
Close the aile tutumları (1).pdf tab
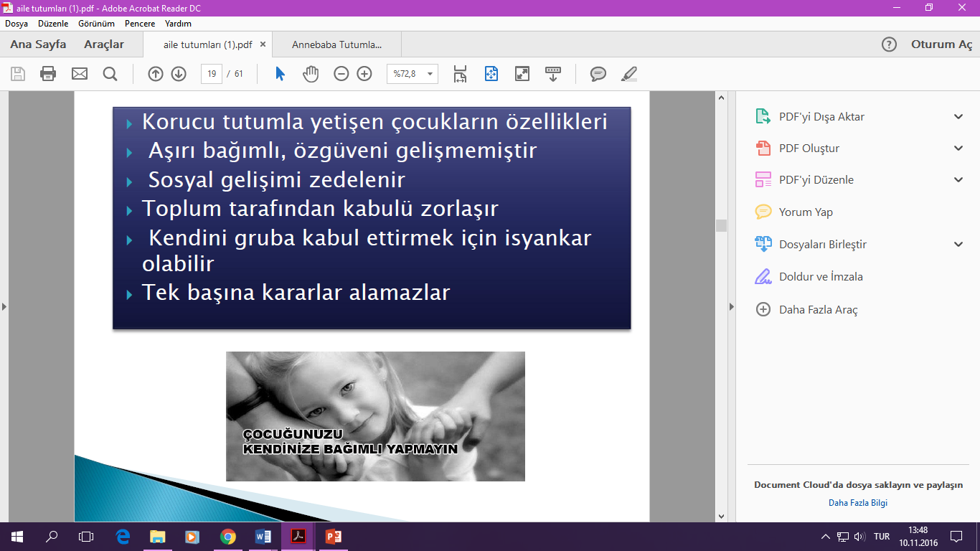pyautogui.click(x=263, y=44)
